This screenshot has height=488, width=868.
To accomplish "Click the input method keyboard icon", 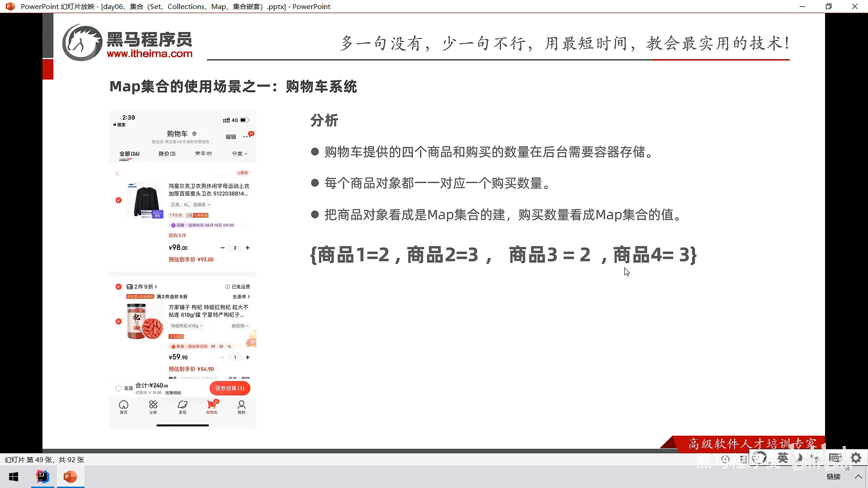I will click(835, 458).
